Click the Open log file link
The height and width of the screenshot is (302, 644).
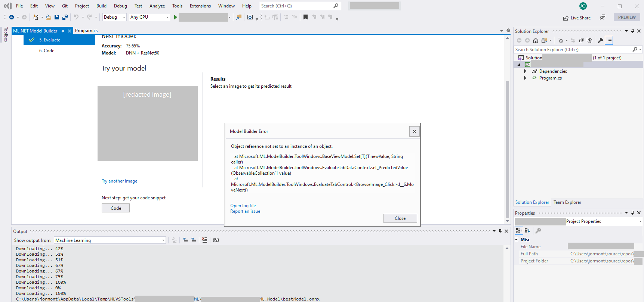pyautogui.click(x=243, y=206)
